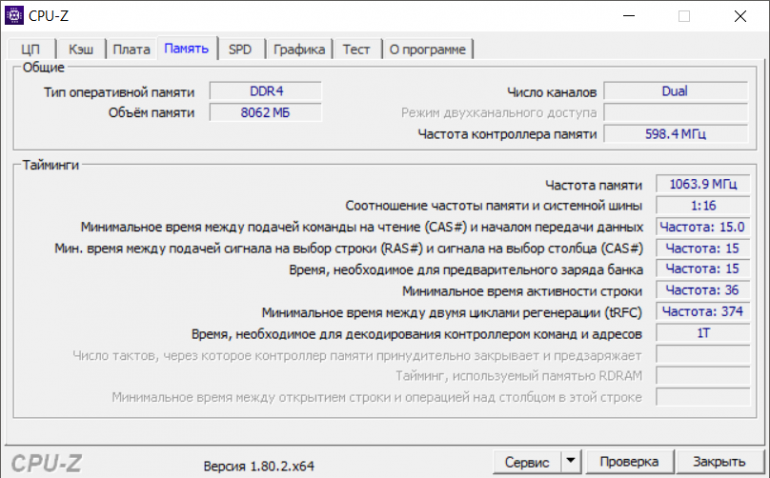This screenshot has height=478, width=770.
Task: Click the Сервис button
Action: point(527,462)
